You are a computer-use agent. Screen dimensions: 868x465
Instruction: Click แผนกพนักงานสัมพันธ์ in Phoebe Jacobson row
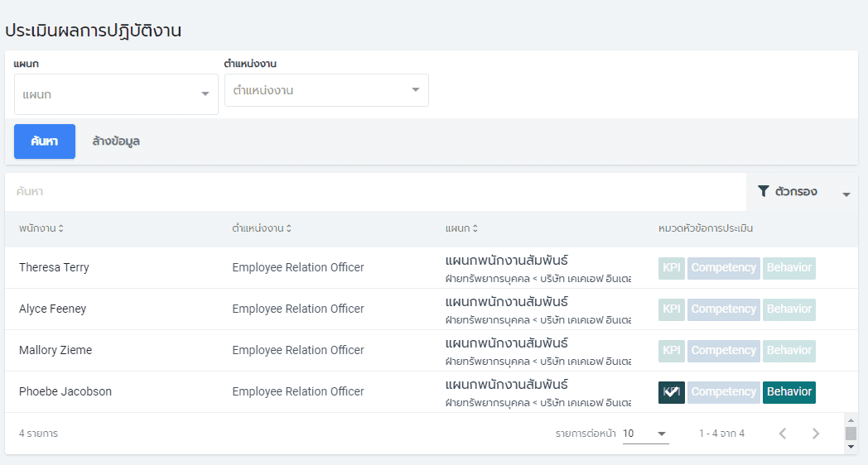pos(507,385)
